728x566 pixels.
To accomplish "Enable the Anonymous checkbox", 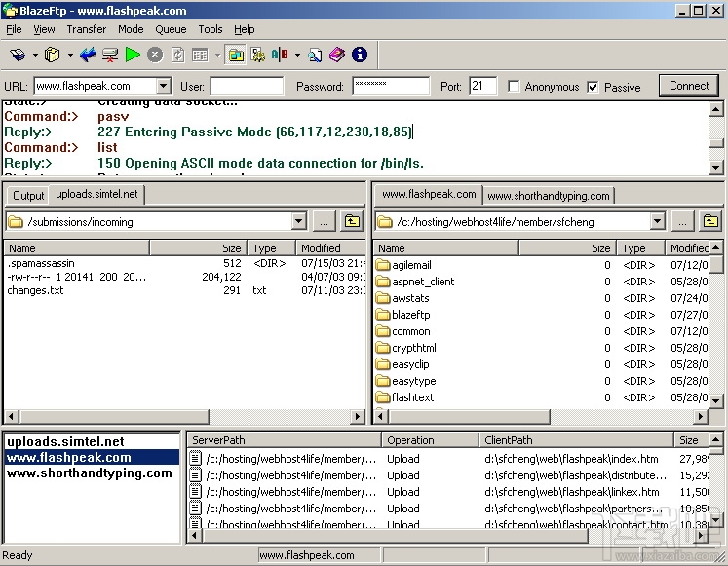I will [514, 87].
